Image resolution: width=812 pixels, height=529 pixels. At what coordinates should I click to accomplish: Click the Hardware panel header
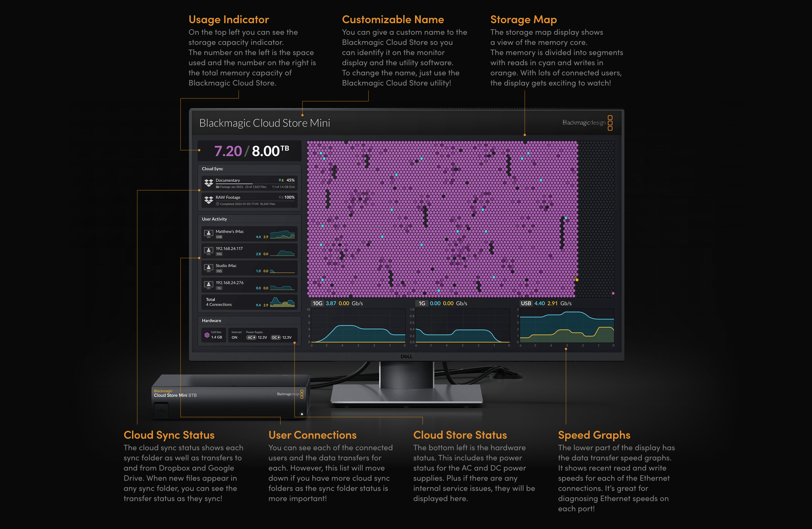249,320
